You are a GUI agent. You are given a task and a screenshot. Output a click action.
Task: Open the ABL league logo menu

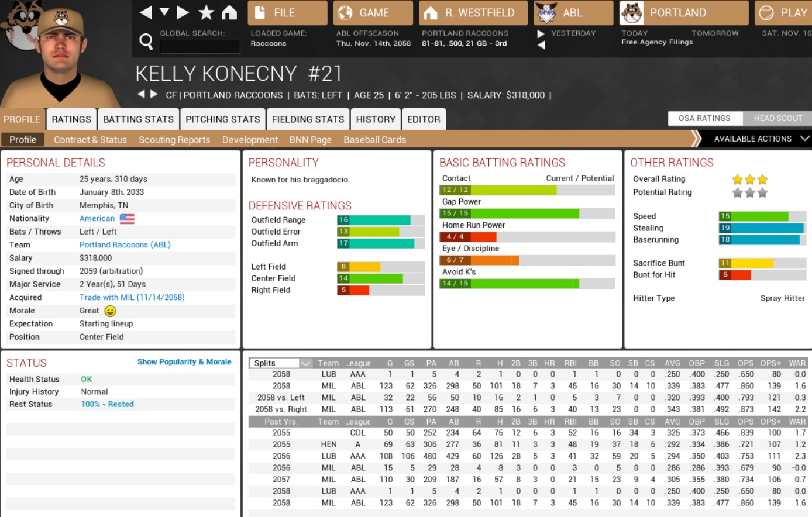coord(546,13)
